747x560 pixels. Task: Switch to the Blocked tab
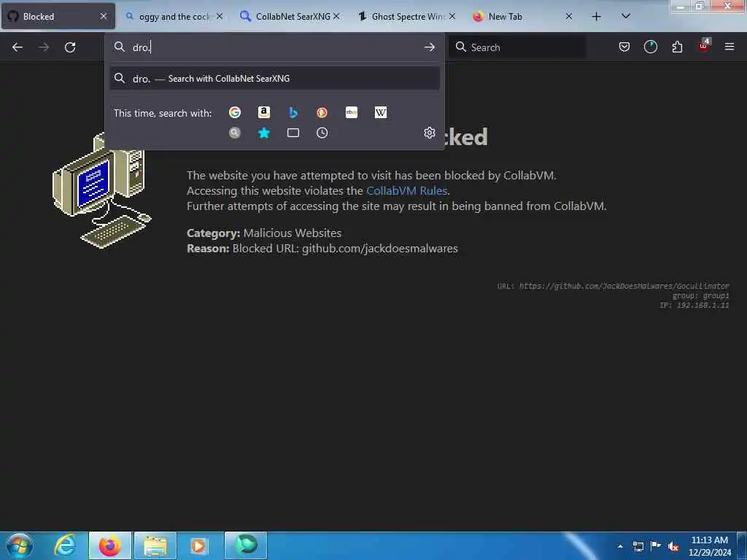[x=58, y=16]
